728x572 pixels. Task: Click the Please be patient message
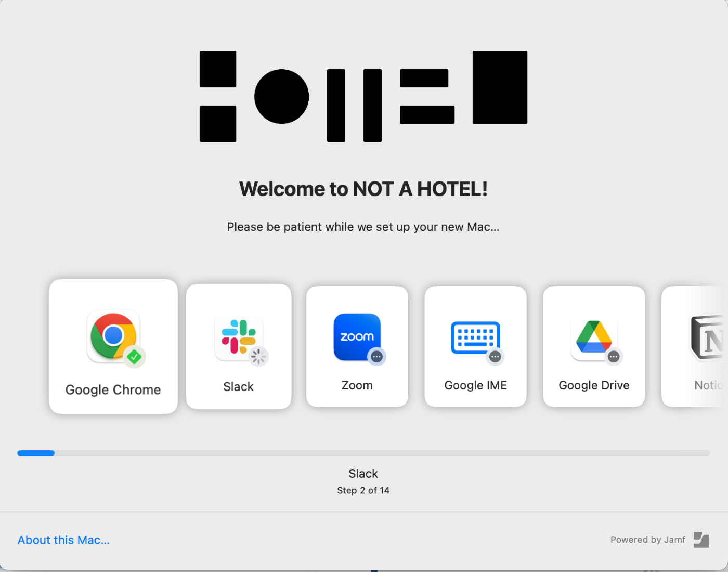pyautogui.click(x=363, y=227)
